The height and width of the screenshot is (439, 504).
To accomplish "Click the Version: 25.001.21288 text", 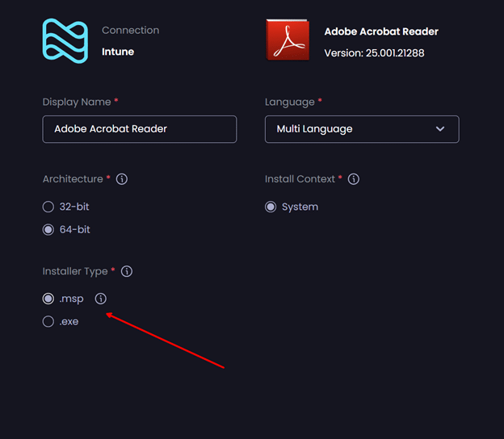I will click(374, 53).
